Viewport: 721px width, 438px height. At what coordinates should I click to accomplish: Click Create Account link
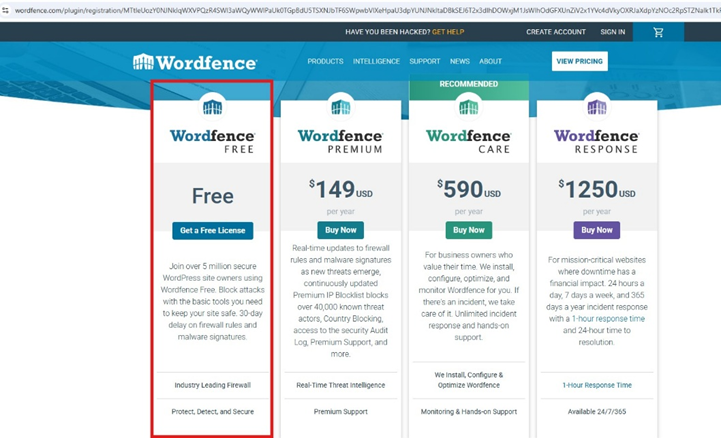(x=556, y=32)
